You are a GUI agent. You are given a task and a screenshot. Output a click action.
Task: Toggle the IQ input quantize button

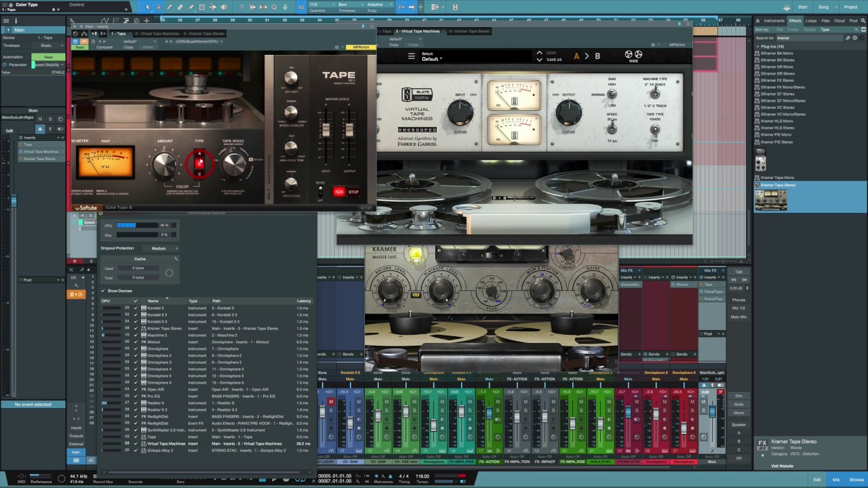coord(302,7)
